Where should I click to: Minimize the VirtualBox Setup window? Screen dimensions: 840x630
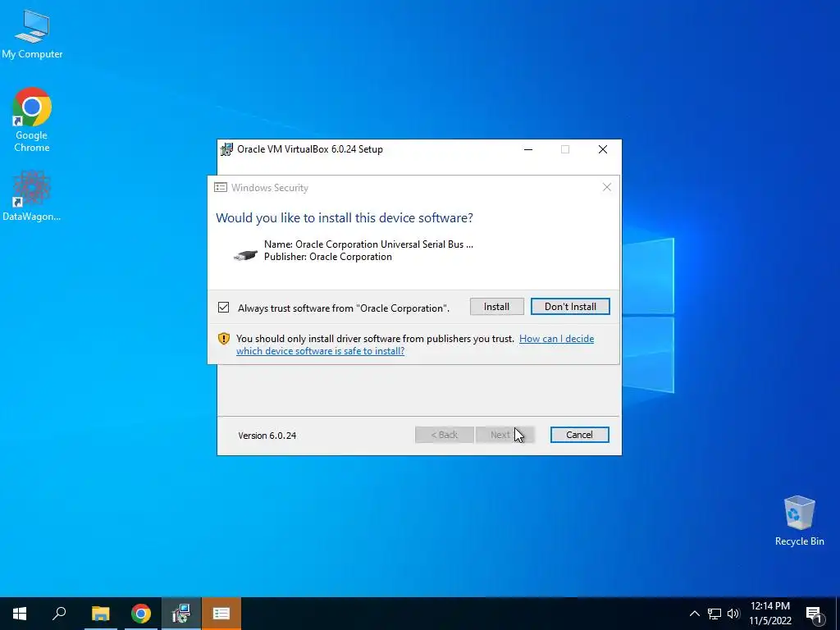(528, 149)
